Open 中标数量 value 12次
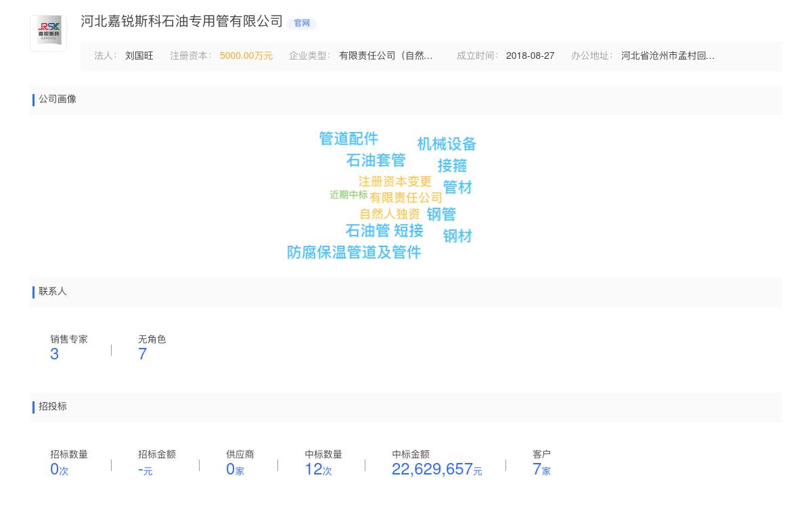The width and height of the screenshot is (812, 509). (x=318, y=469)
